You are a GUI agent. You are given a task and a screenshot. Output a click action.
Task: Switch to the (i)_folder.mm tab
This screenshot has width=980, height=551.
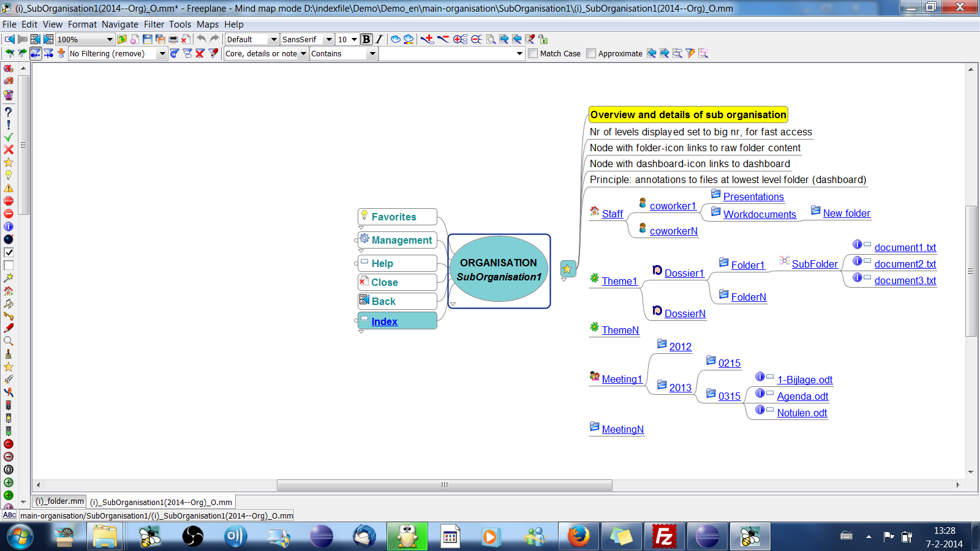point(58,501)
